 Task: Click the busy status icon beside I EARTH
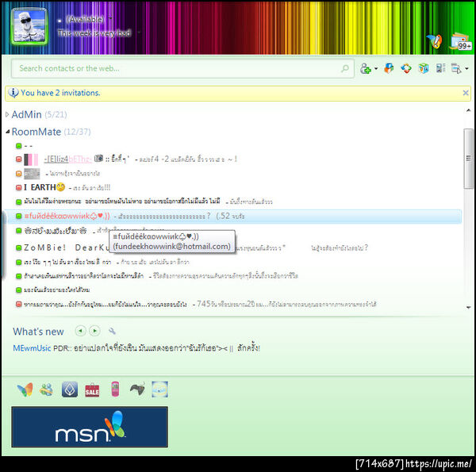click(18, 187)
